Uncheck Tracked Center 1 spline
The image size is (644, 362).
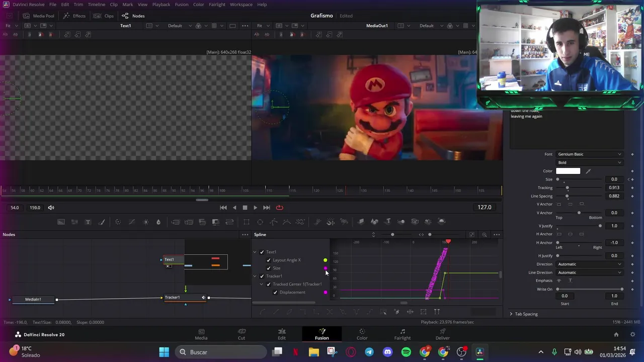[x=268, y=285]
